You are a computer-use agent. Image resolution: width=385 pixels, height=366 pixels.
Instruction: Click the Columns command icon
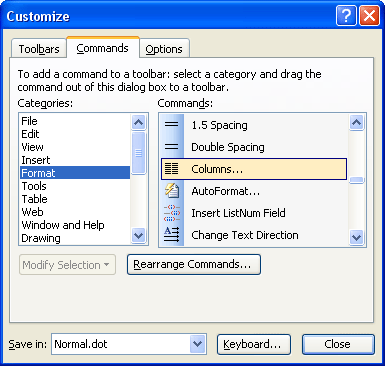172,169
